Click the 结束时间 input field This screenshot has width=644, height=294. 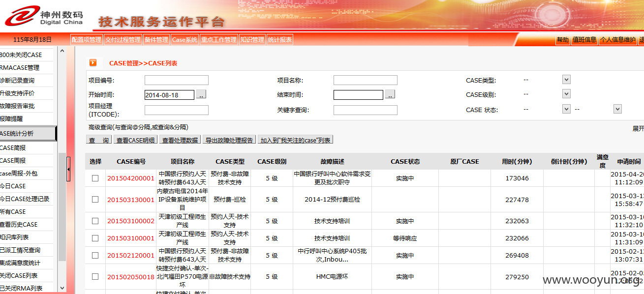pos(358,95)
